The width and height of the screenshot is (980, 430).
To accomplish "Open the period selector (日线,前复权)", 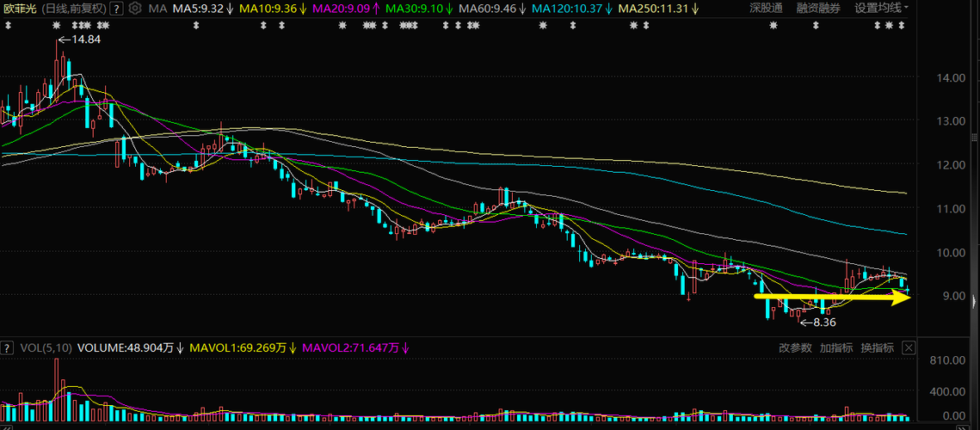I will (x=74, y=8).
